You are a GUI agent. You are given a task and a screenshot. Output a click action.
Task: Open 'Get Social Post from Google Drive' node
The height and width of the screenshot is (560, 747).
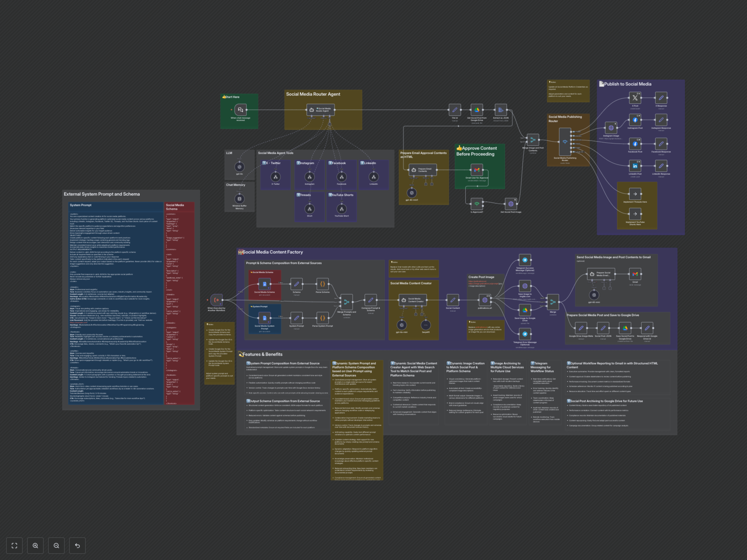(x=476, y=110)
